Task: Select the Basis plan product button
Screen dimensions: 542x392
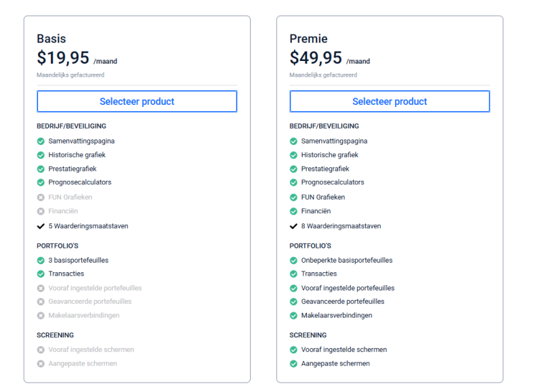Action: [137, 101]
